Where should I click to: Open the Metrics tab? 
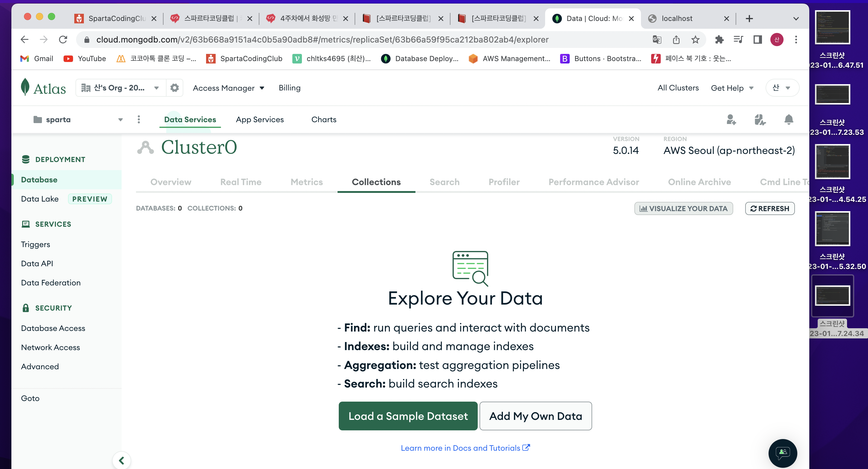click(307, 182)
